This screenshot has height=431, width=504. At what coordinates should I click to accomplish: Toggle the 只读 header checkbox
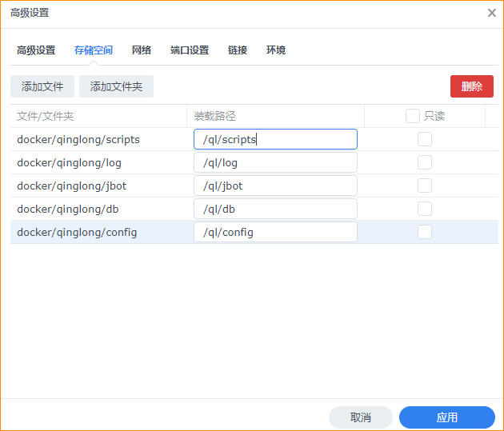coord(413,116)
